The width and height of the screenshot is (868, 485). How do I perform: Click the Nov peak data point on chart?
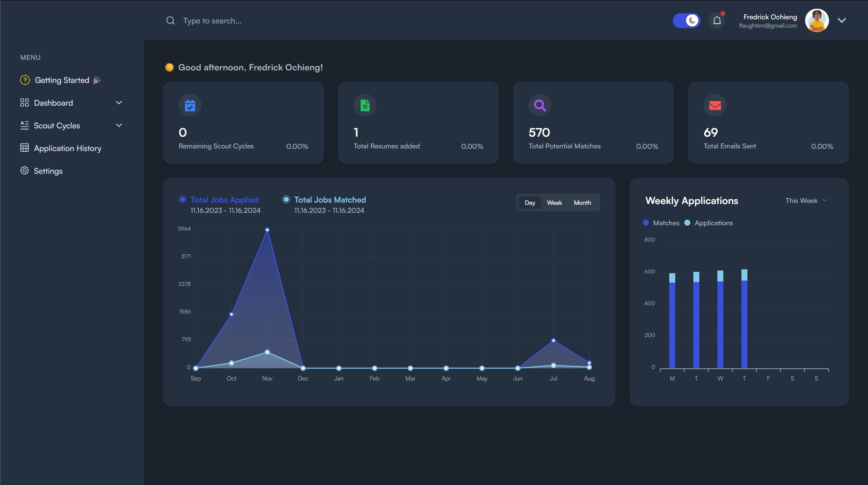pyautogui.click(x=267, y=230)
